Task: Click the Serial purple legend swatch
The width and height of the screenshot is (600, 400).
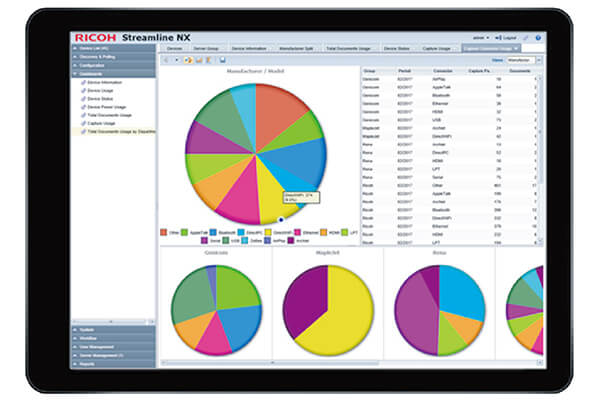Action: (204, 241)
